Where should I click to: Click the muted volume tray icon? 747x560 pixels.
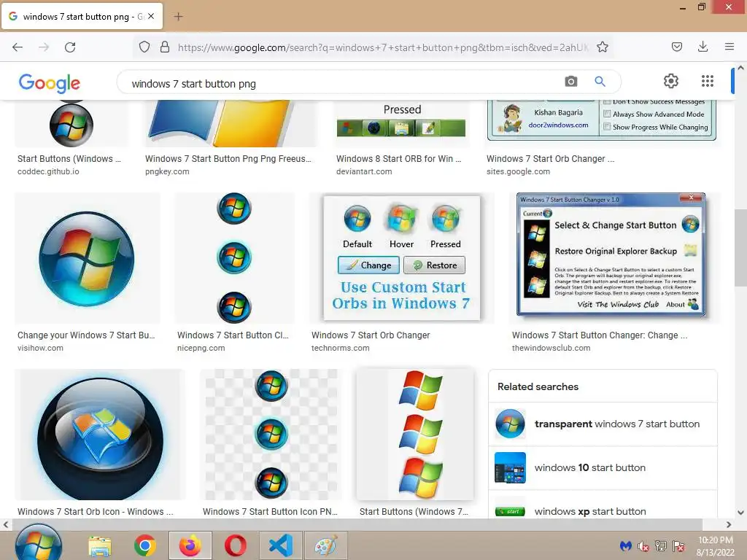pyautogui.click(x=643, y=546)
